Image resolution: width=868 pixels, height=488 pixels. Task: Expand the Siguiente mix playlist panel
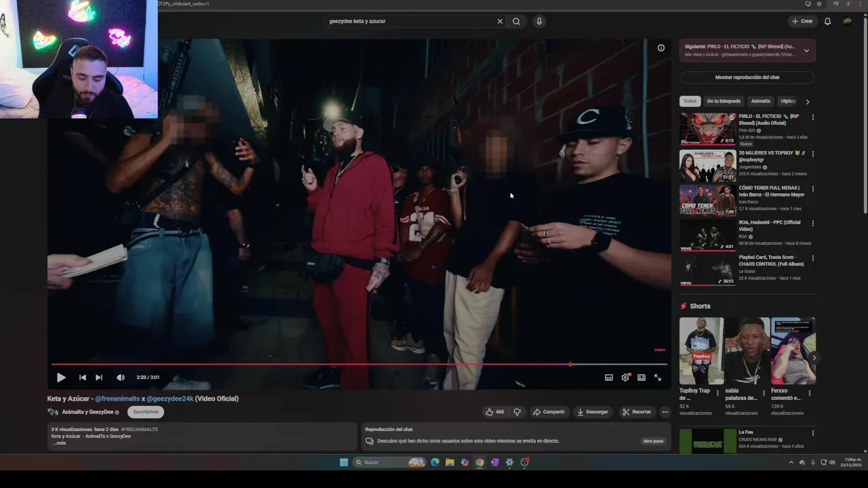pos(806,50)
